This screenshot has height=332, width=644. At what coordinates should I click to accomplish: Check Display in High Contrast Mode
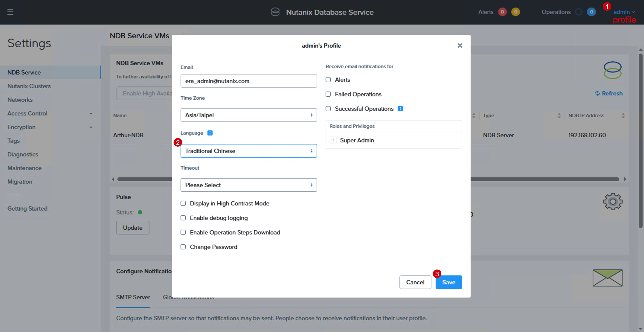[x=183, y=204]
